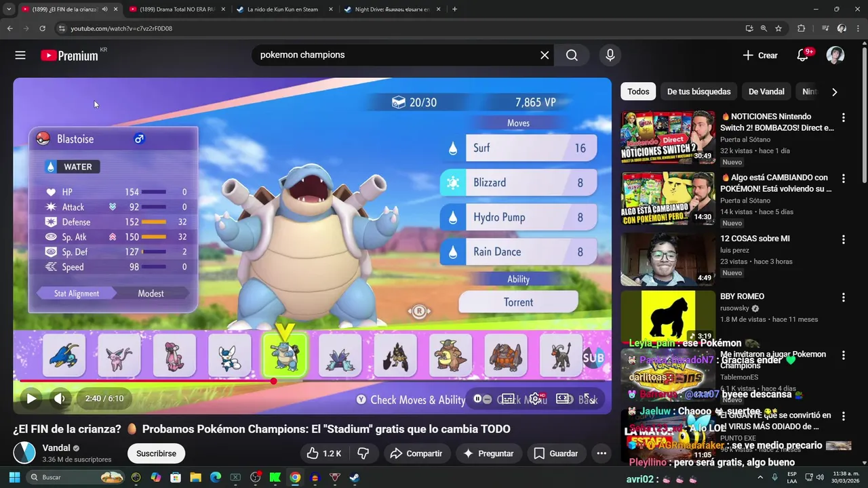This screenshot has width=868, height=488.
Task: Open the 12 COSAS sobre MI title
Action: click(x=755, y=239)
